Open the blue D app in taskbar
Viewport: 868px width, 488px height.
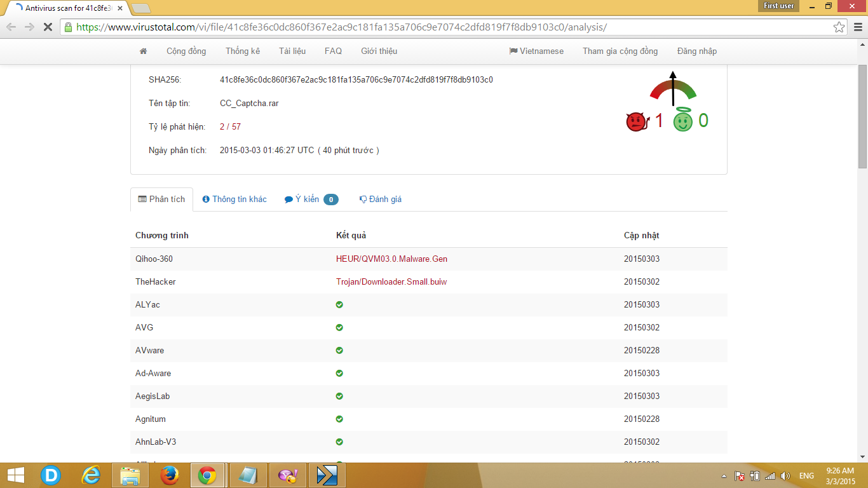[x=51, y=475]
